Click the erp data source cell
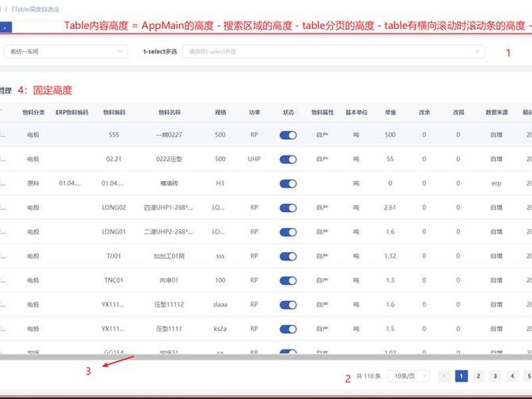Image resolution: width=532 pixels, height=399 pixels. tap(496, 184)
